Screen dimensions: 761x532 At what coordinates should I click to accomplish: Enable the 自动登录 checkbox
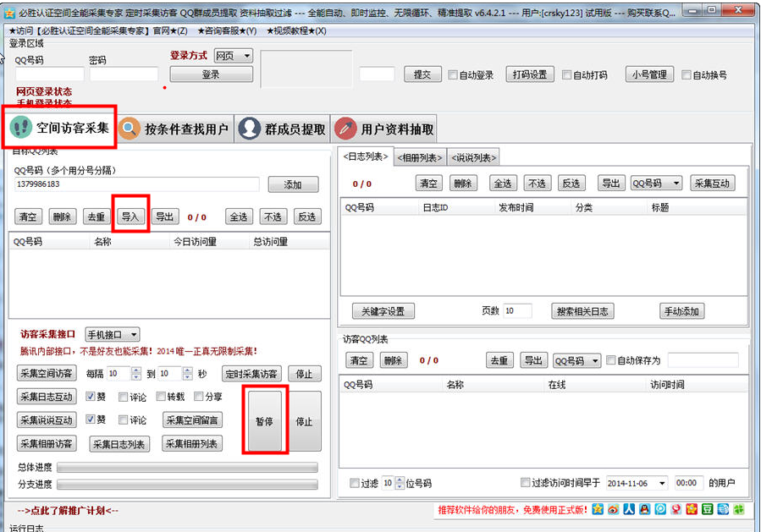tap(453, 74)
